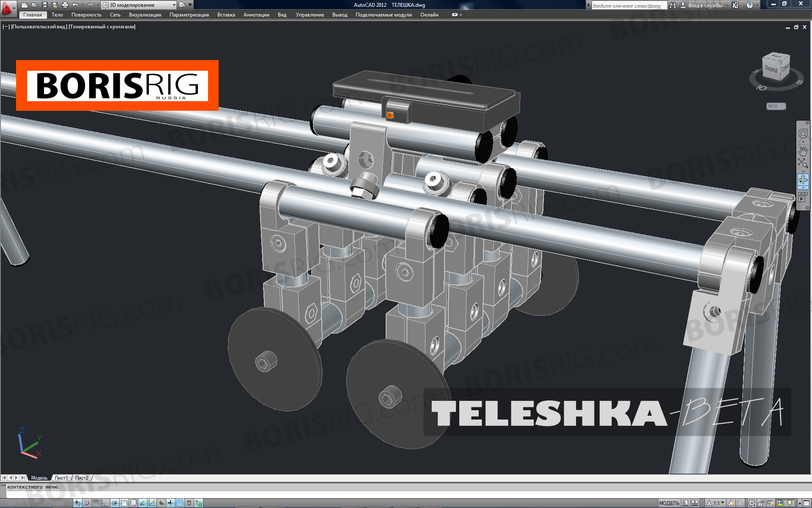Open the МСК coordinate system dropdown
Viewport: 812px width, 508px height.
pyautogui.click(x=776, y=106)
